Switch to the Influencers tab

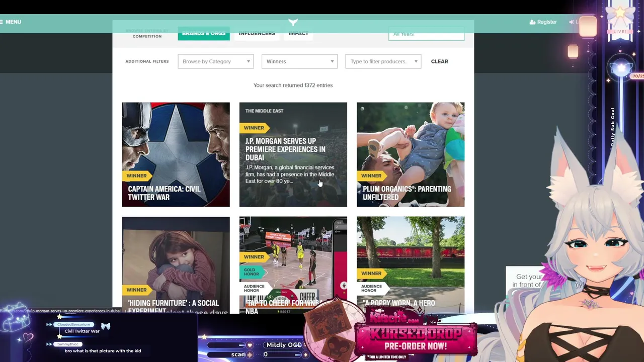pyautogui.click(x=257, y=34)
